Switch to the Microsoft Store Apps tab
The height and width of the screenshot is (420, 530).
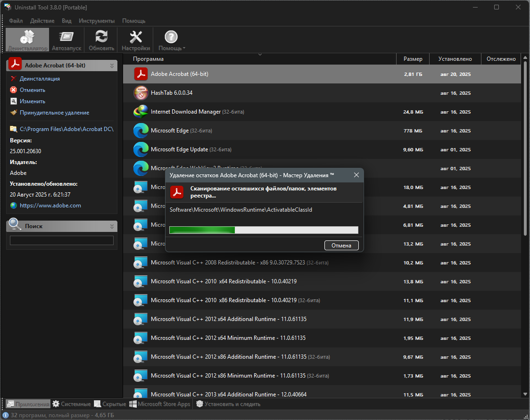[x=159, y=404]
